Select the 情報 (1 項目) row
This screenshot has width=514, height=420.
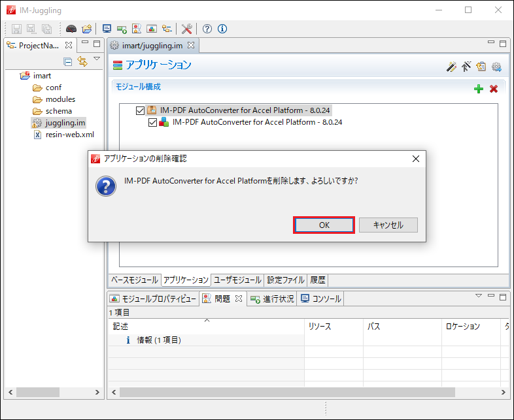(207, 340)
